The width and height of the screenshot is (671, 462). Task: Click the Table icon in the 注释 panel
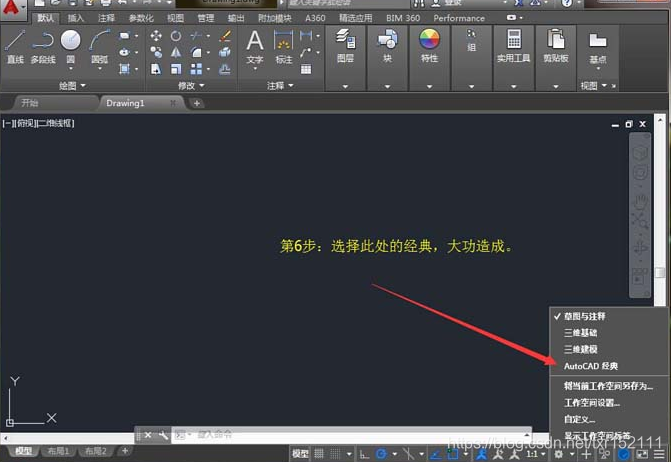pos(306,69)
